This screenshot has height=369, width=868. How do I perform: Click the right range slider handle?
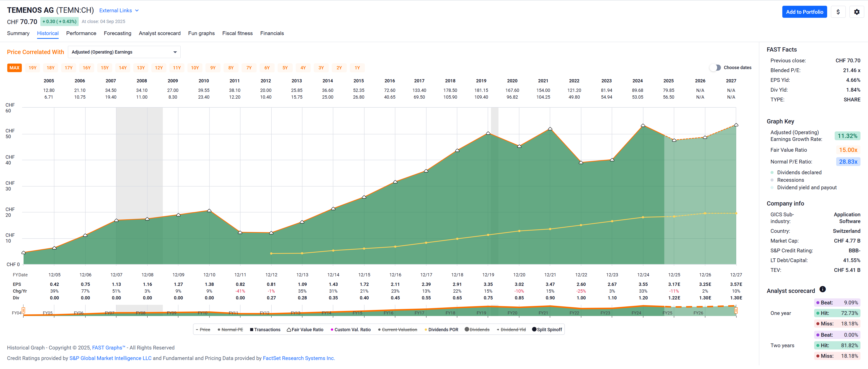pyautogui.click(x=736, y=310)
